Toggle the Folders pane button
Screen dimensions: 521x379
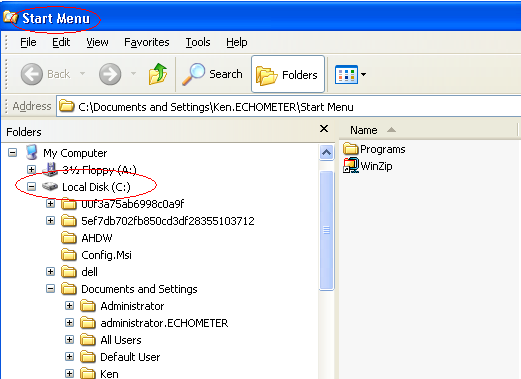pos(288,74)
